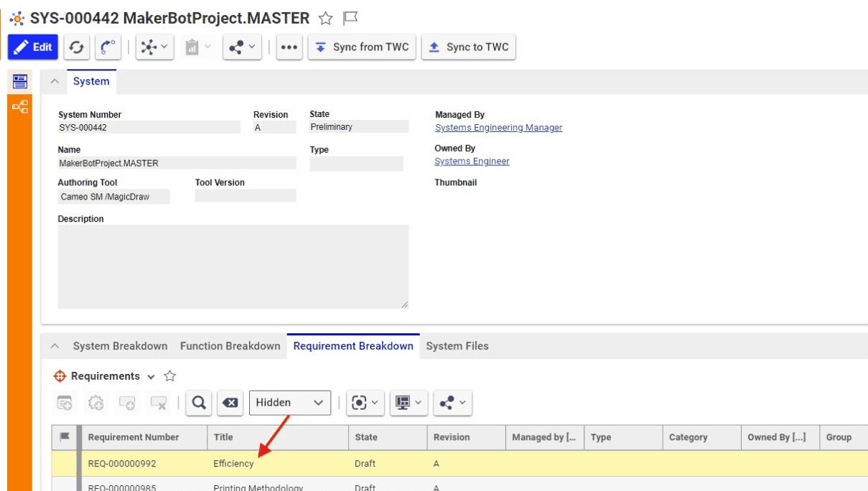Open the network graph navigation dropdown
This screenshot has width=868, height=491.
pos(154,47)
